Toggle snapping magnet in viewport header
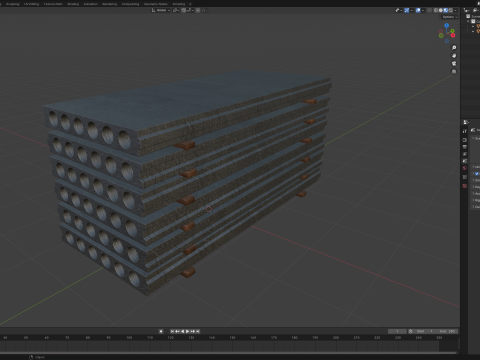 point(184,10)
